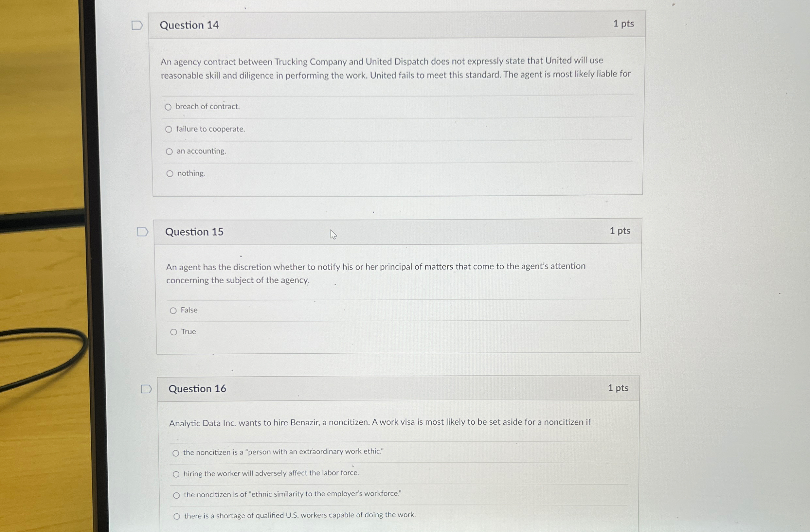
Task: Flag Question 14 using its bookmark icon
Action: (137, 25)
